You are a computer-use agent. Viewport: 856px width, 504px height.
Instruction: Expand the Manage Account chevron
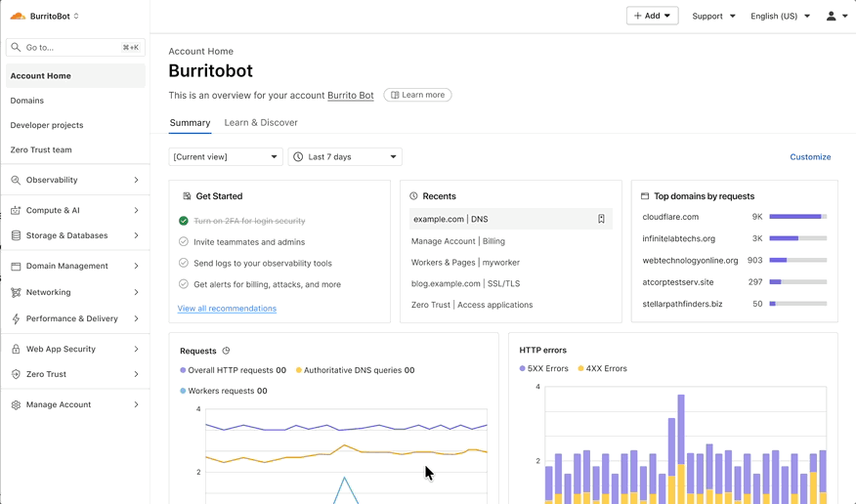coord(137,404)
